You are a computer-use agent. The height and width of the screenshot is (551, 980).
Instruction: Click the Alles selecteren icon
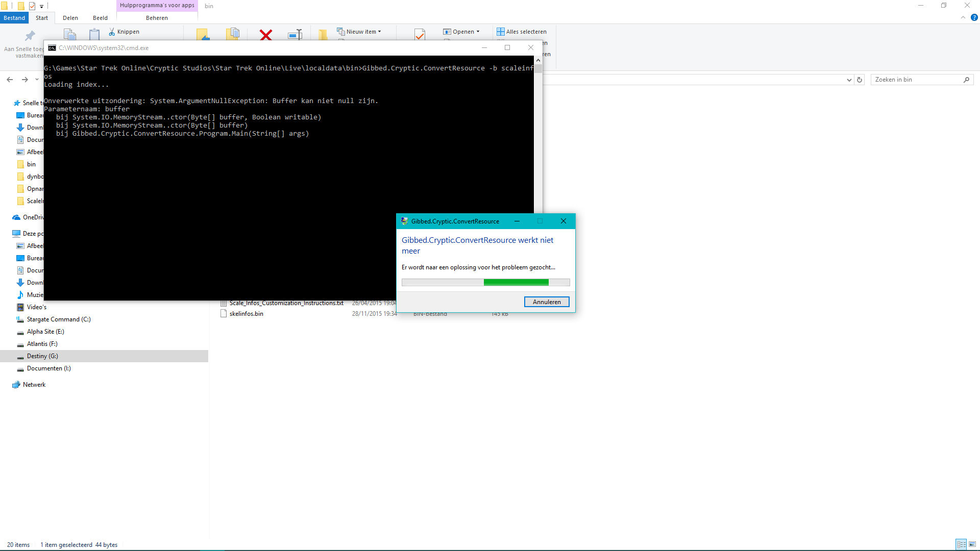500,32
